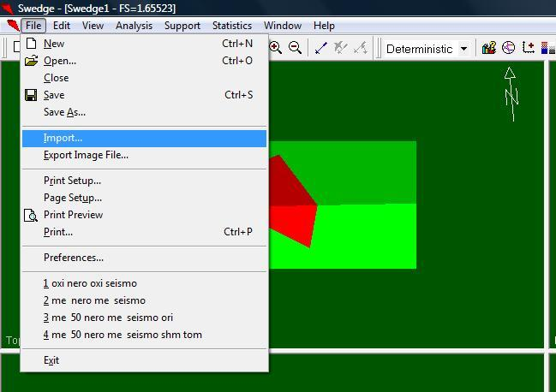Image resolution: width=556 pixels, height=392 pixels.
Task: Open the File menu
Action: [x=33, y=26]
